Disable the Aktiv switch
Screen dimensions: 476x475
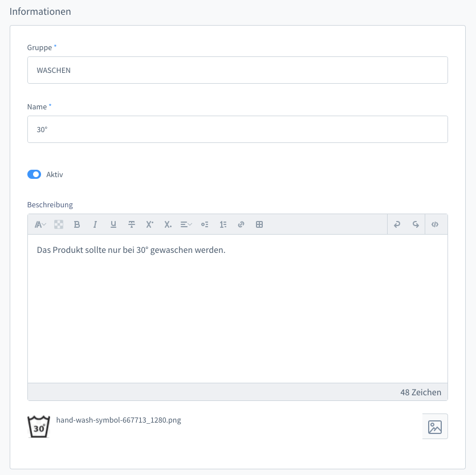(34, 174)
